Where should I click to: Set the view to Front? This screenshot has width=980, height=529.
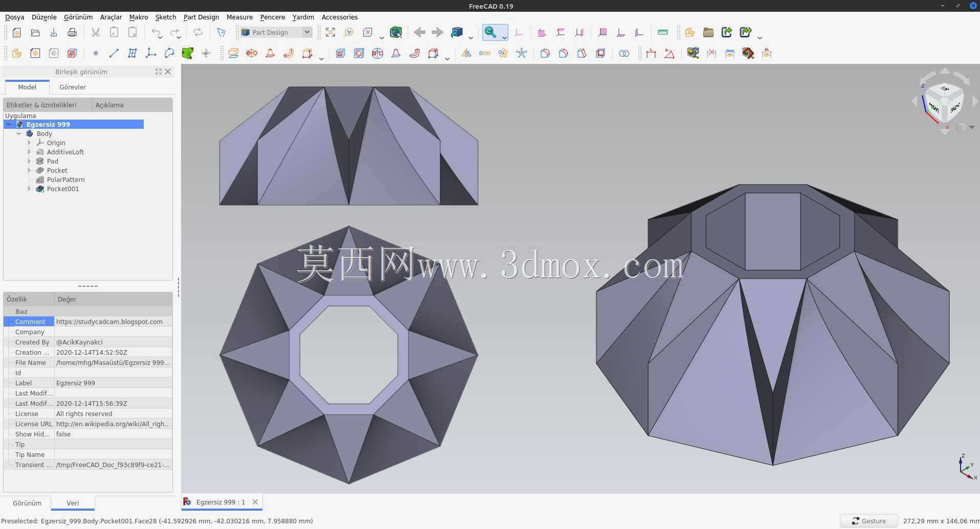pos(542,33)
